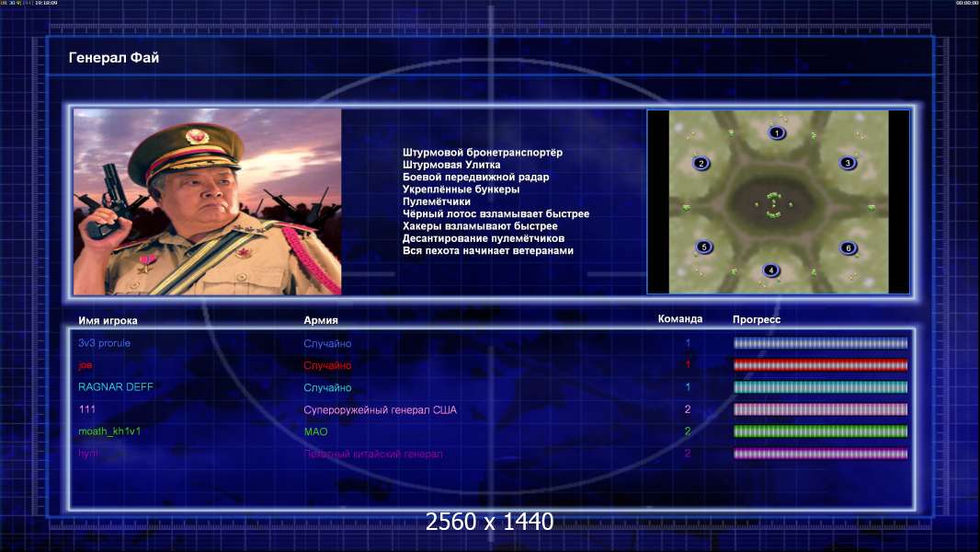The image size is (980, 552).
Task: Click 'Прогресс' column header
Action: (x=757, y=319)
